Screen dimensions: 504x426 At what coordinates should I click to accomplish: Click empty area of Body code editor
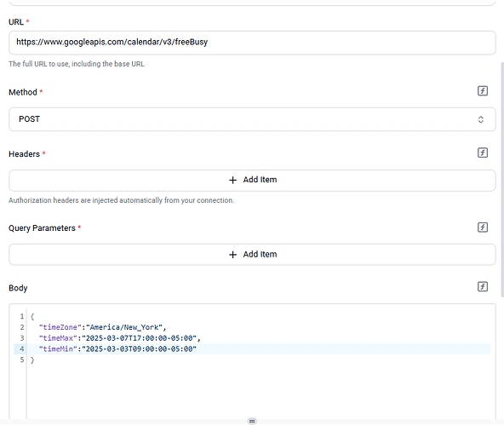tap(257, 389)
